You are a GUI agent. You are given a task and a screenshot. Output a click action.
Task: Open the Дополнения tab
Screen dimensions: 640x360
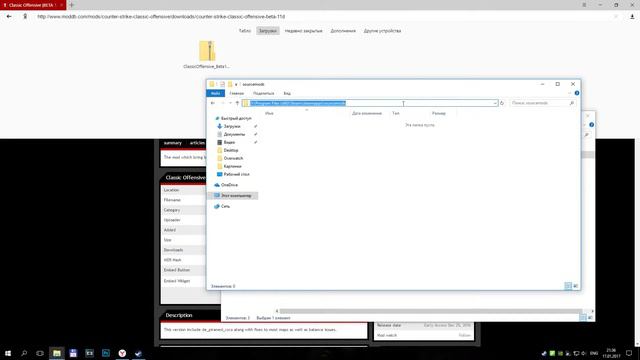[x=343, y=31]
